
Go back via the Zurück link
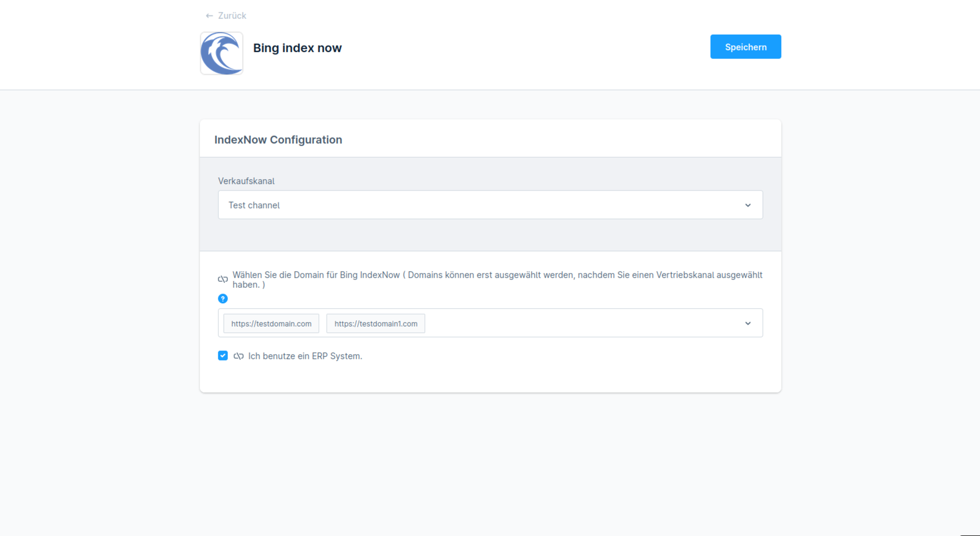[232, 16]
